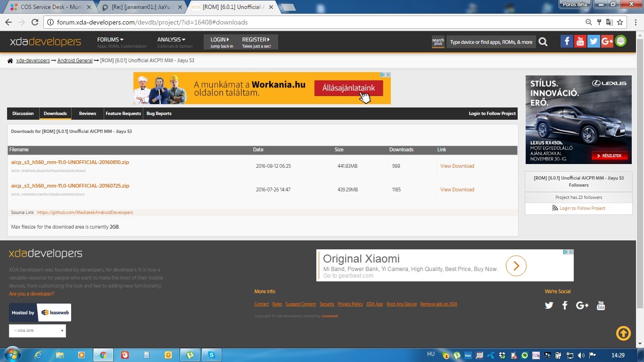Open Internet Explorer from the taskbar
This screenshot has height=362, width=644.
[38, 355]
